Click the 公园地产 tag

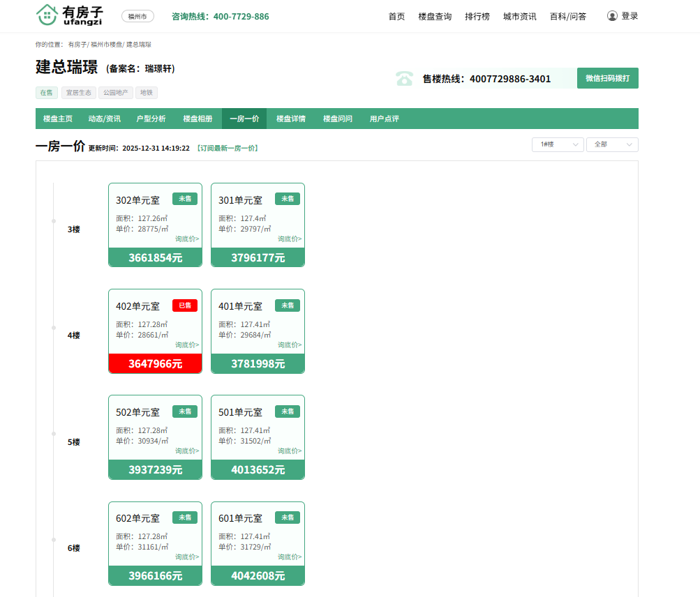pyautogui.click(x=116, y=92)
